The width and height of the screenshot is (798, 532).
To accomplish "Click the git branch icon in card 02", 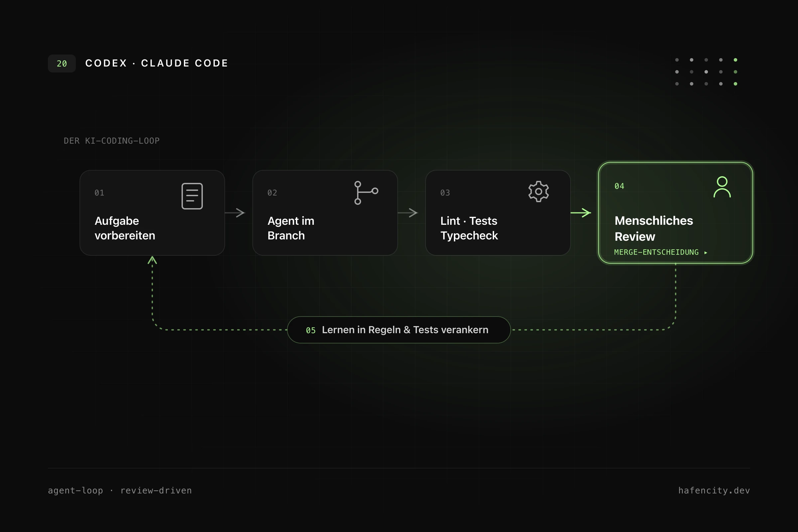I will 366,193.
